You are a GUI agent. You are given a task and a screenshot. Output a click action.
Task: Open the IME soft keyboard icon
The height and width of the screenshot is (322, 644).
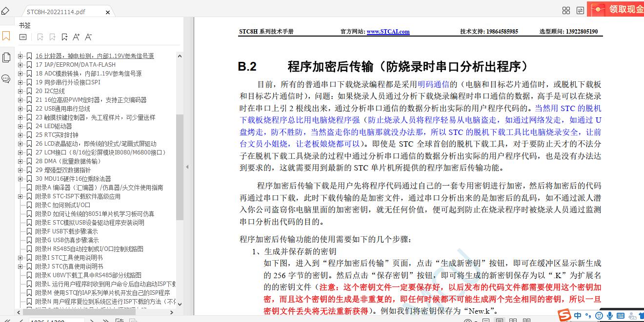pos(622,316)
